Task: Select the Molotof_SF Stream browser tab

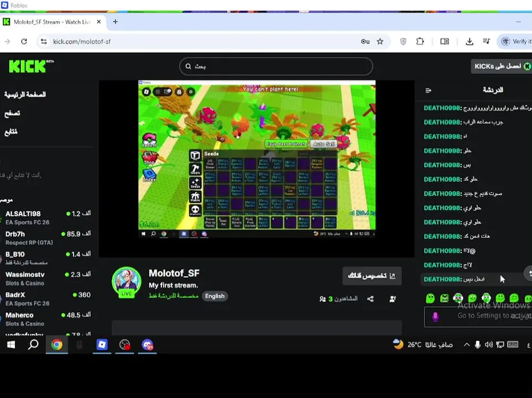Action: 53,22
